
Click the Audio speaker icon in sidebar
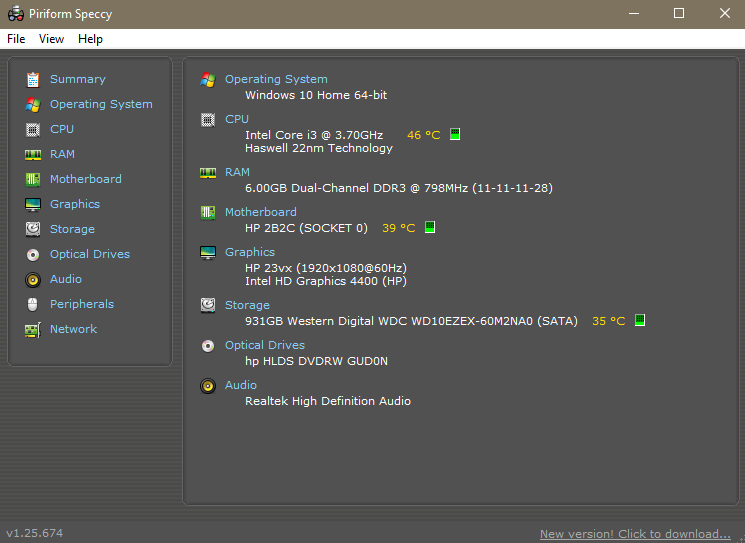click(33, 279)
